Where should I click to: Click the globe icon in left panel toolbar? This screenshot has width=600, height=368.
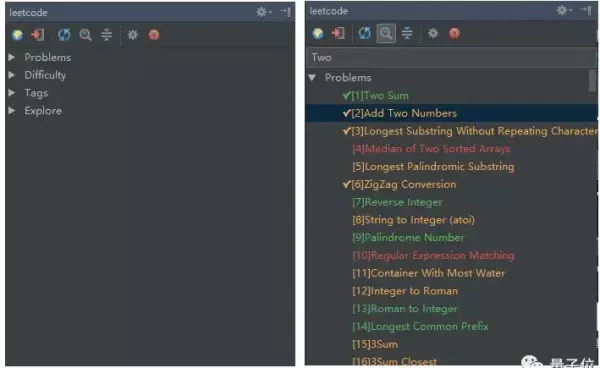[x=17, y=35]
